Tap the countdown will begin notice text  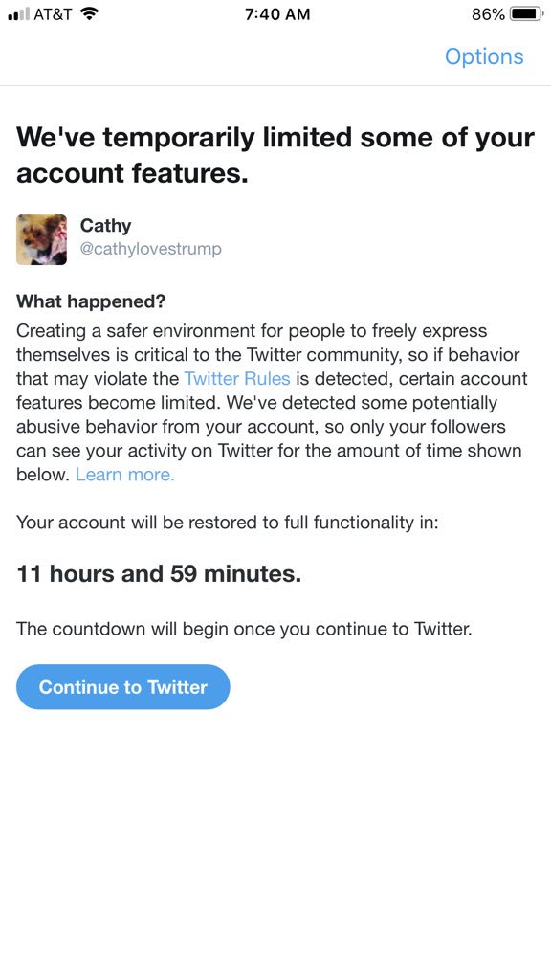pyautogui.click(x=244, y=628)
